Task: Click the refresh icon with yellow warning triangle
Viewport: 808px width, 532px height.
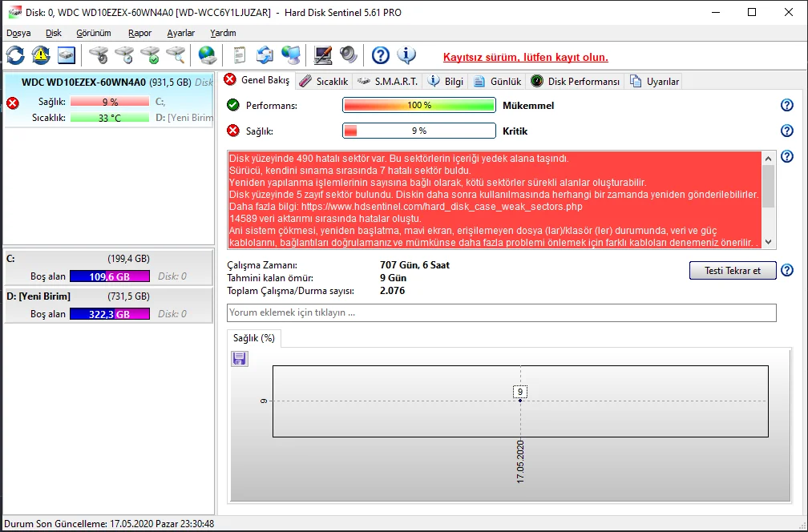Action: pyautogui.click(x=41, y=54)
